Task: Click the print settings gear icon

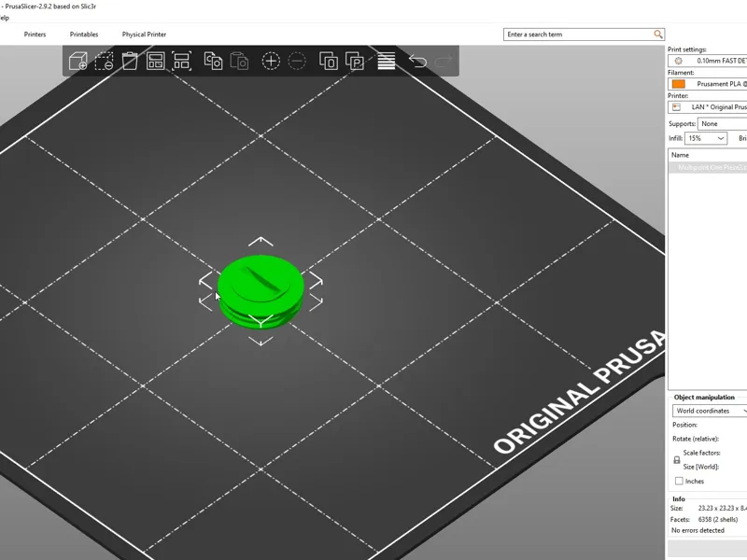Action: click(x=679, y=61)
